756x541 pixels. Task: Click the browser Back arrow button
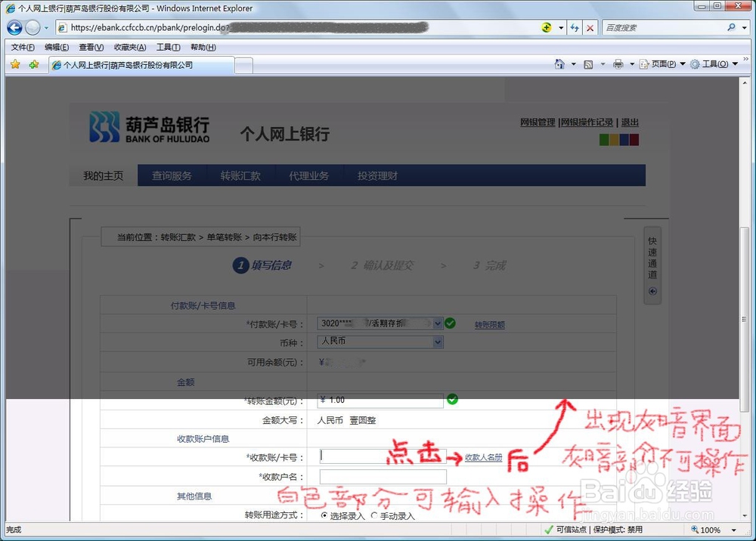(x=14, y=27)
